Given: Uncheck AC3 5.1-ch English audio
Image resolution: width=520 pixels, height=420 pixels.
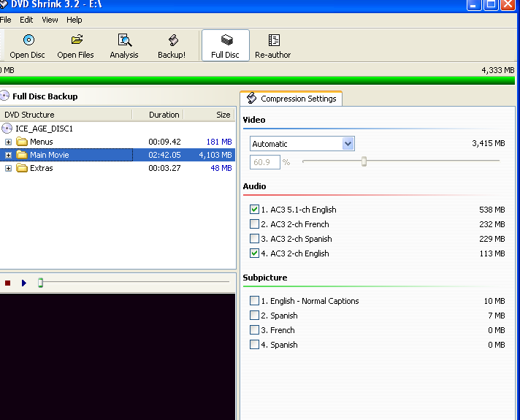Looking at the screenshot, I should (254, 210).
